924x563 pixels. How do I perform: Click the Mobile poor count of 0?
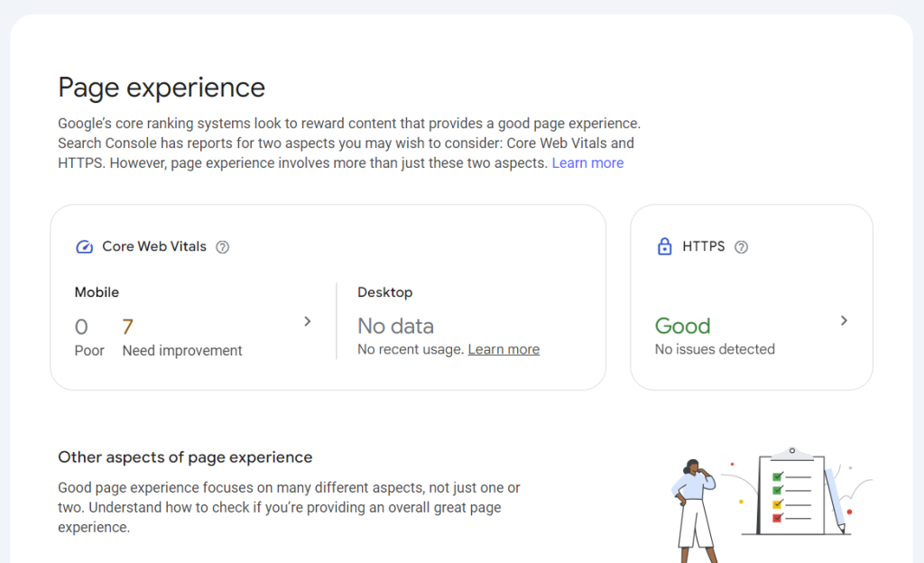tap(81, 327)
